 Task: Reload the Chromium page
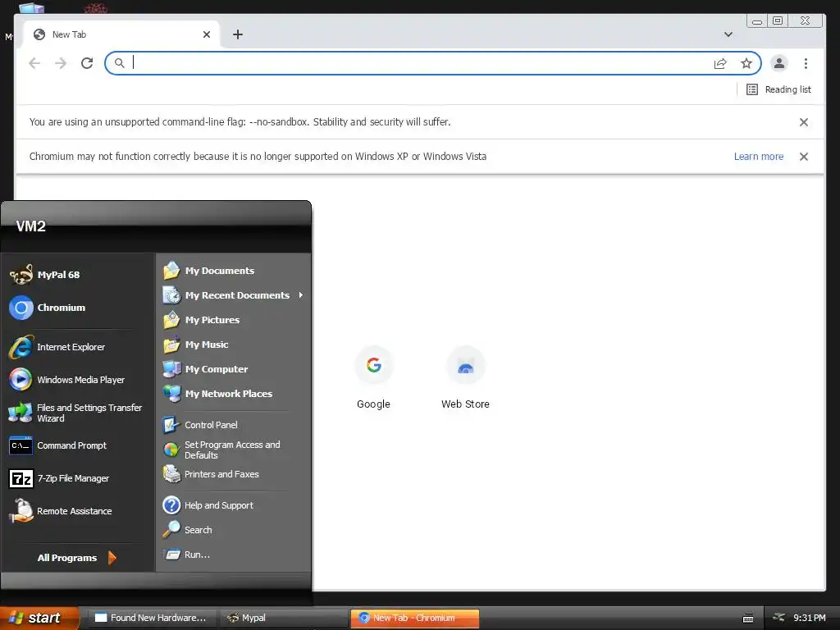(x=87, y=63)
